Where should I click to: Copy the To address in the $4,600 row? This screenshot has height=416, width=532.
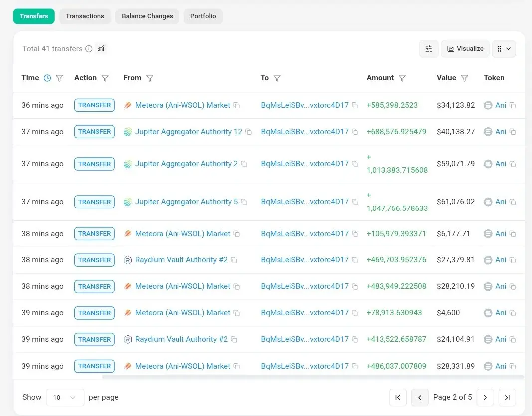tap(355, 313)
